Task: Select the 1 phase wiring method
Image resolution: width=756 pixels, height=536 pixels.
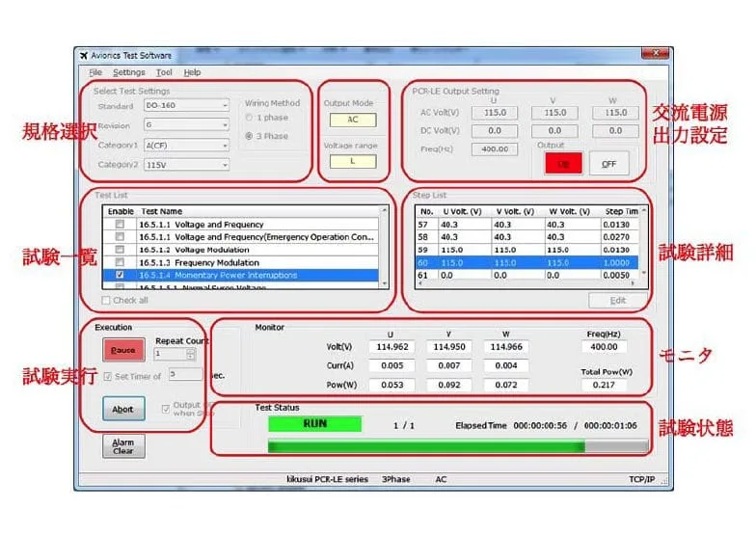Action: point(251,118)
